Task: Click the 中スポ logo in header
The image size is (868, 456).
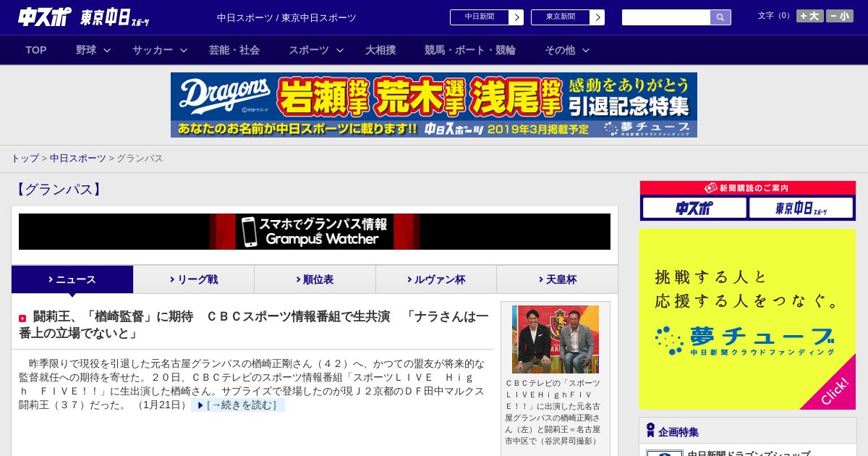Action: [x=44, y=17]
